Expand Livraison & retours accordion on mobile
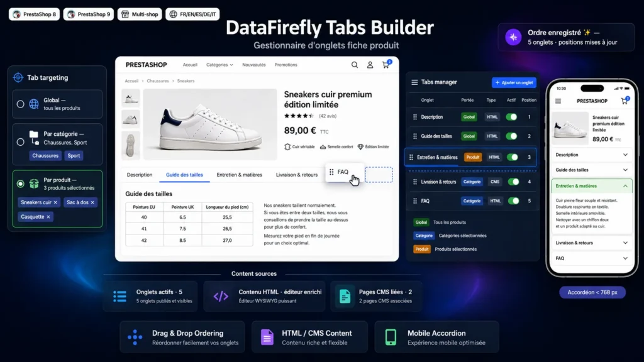 [591, 243]
